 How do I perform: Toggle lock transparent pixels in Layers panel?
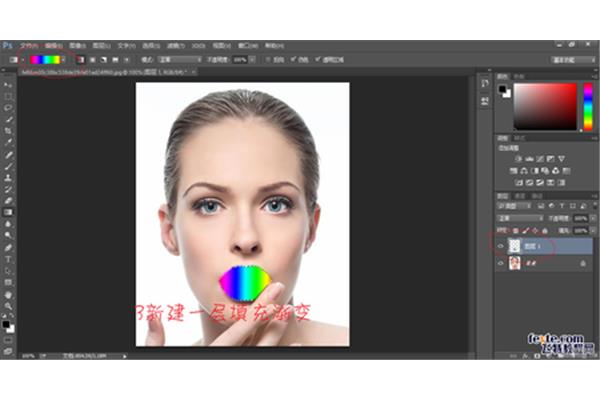coord(515,230)
